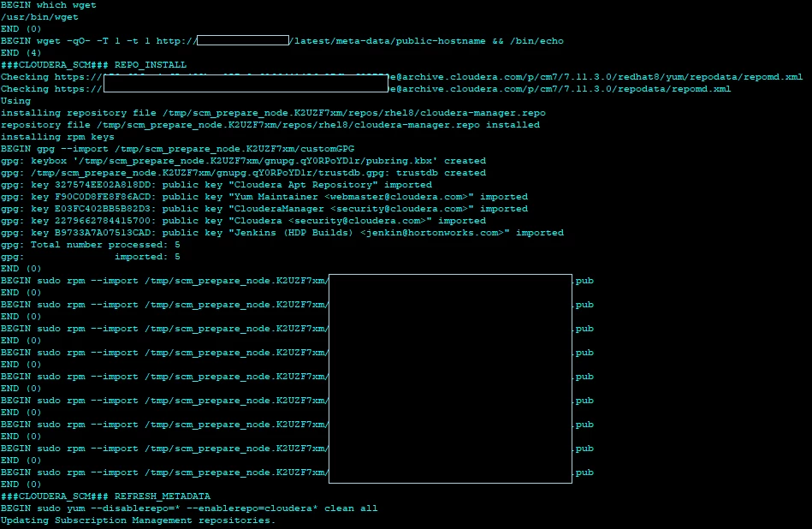
Task: Click the "Cloudera Apt Repository" key name
Action: pos(304,185)
